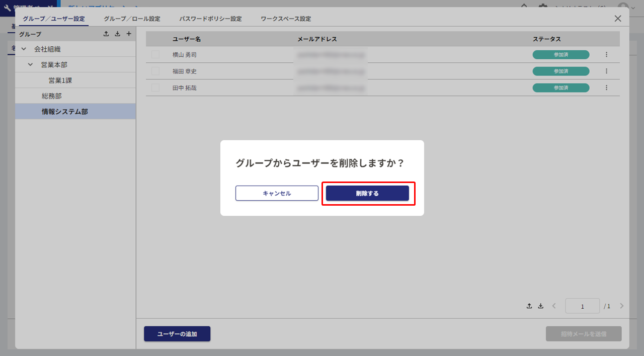Screen dimensions: 644x356
Task: Click the group download icon in the グループ header
Action: 117,34
